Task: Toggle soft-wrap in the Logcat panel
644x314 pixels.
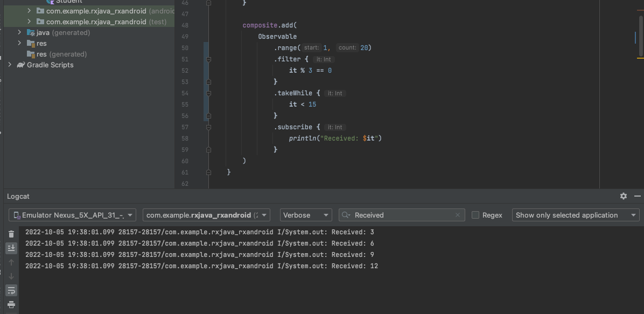Action: [11, 290]
